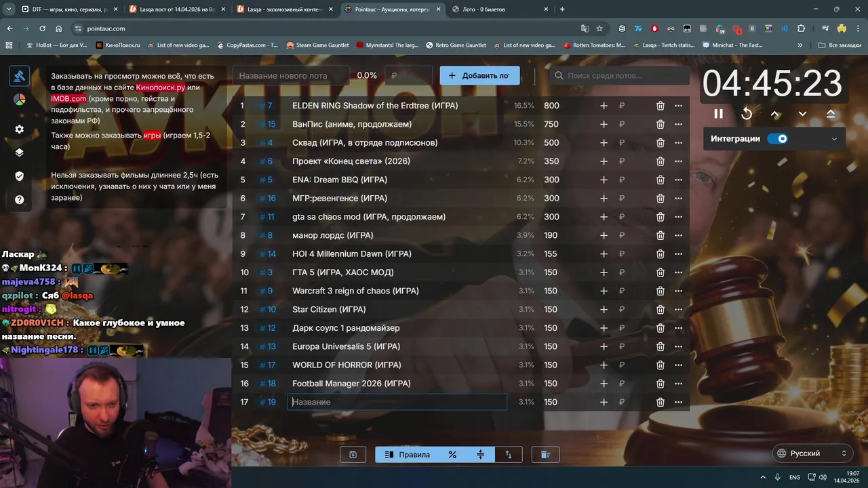868x488 pixels.
Task: Open the auction gavel sidebar icon
Action: (x=19, y=76)
